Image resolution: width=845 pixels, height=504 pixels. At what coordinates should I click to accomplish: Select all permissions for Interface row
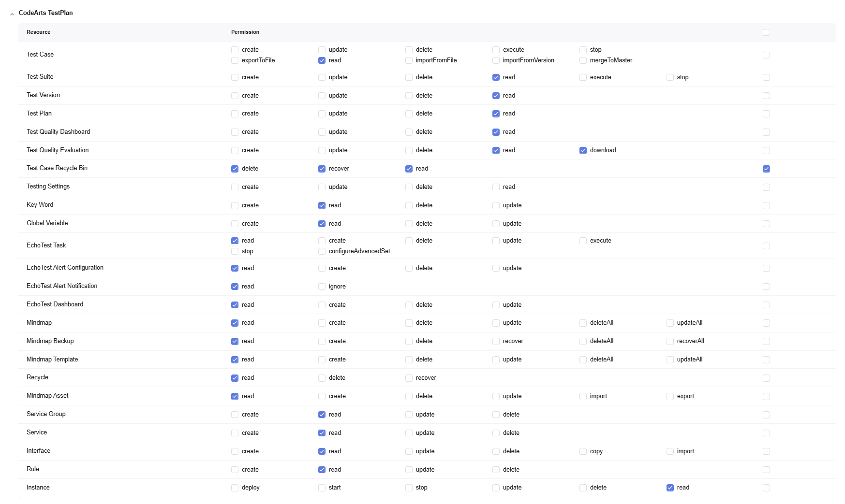(766, 451)
